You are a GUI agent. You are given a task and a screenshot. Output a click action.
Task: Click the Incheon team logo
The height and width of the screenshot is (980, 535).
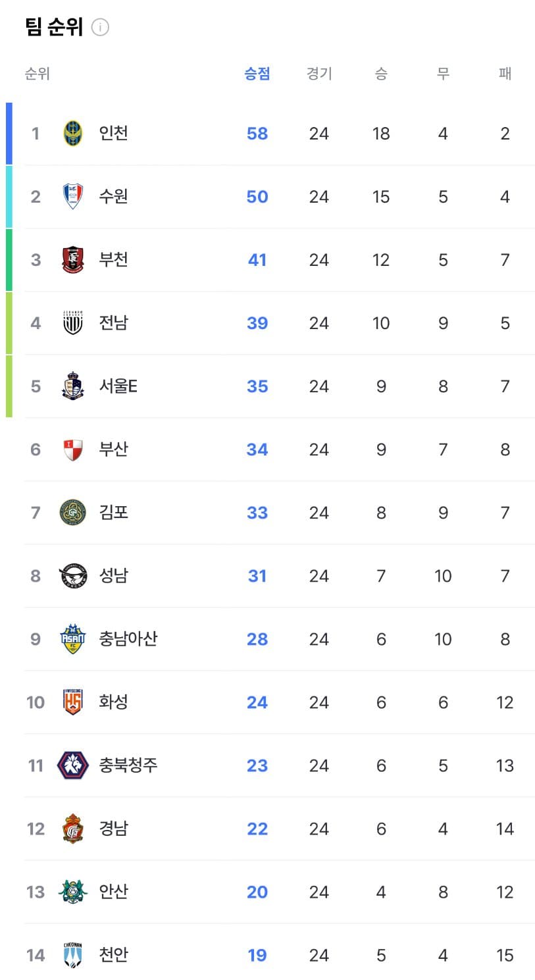click(73, 134)
